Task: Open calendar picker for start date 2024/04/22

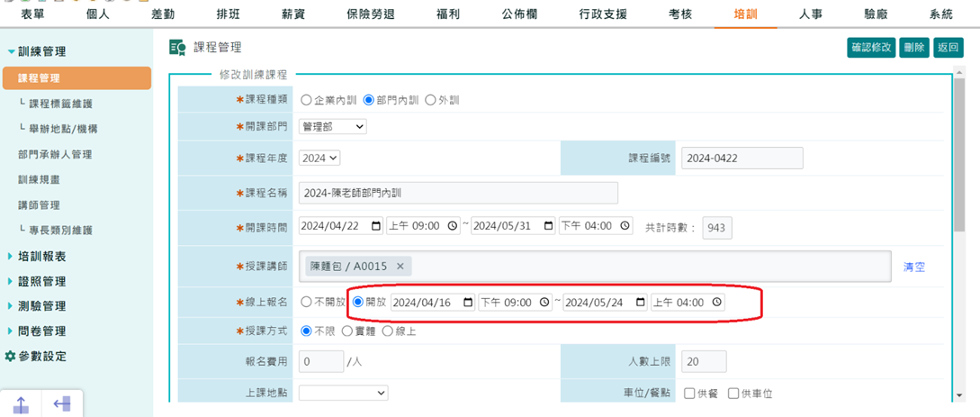Action: 375,226
